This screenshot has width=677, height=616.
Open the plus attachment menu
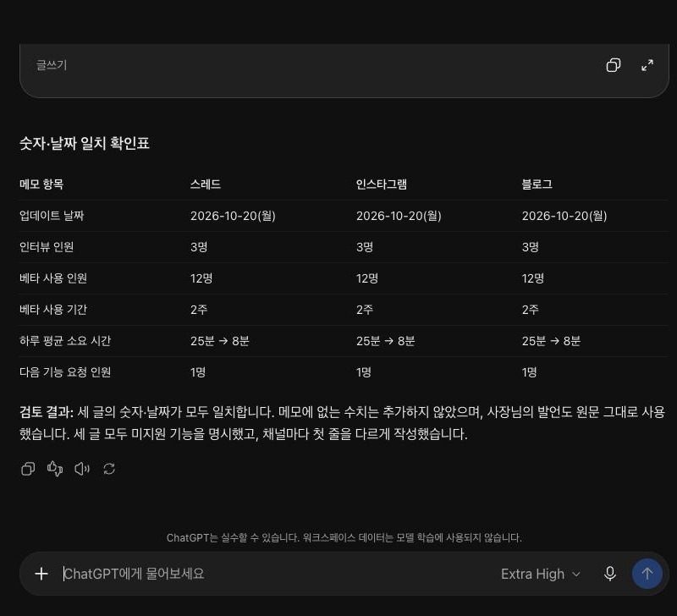coord(41,574)
